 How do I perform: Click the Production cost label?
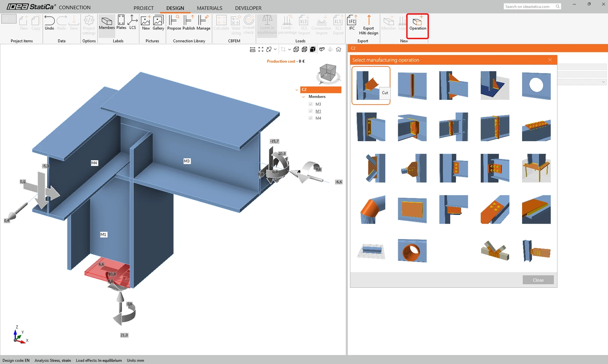tap(281, 61)
